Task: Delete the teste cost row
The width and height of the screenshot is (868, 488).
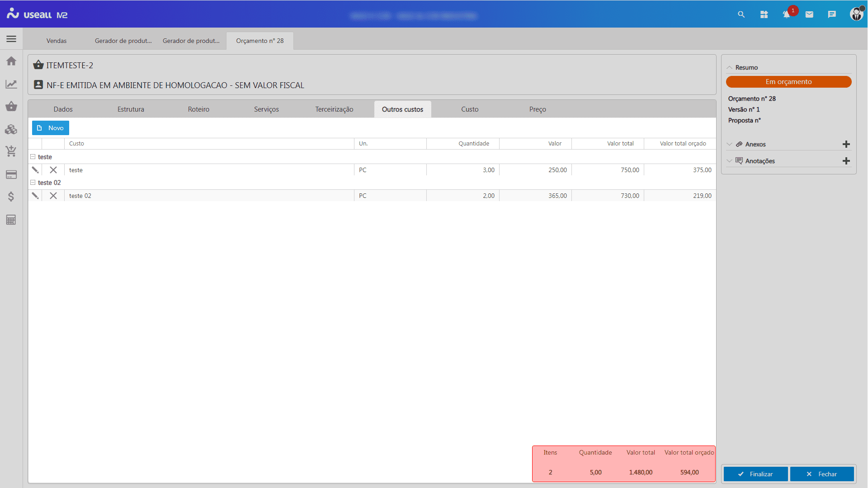Action: (x=53, y=170)
